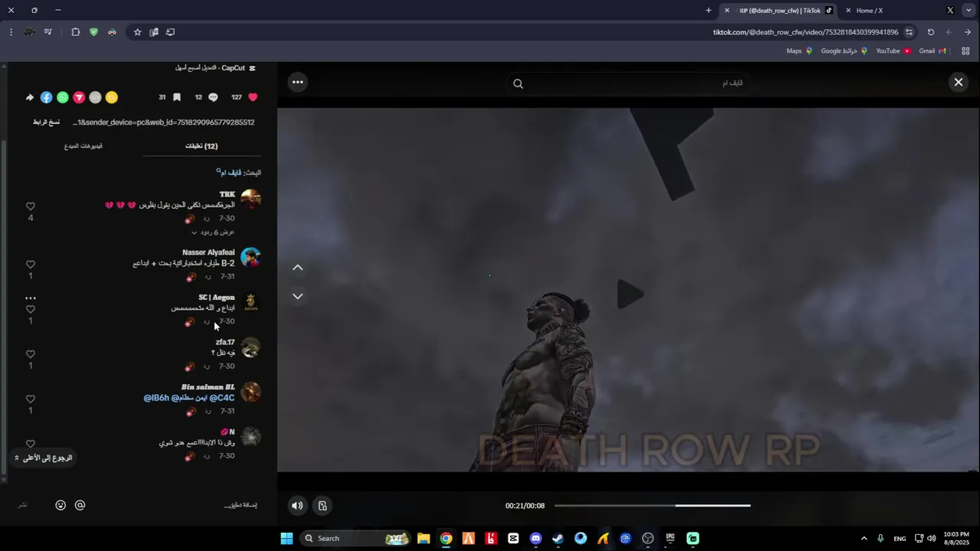Reload the page
Viewport: 980px width, 551px height.
pyautogui.click(x=931, y=32)
